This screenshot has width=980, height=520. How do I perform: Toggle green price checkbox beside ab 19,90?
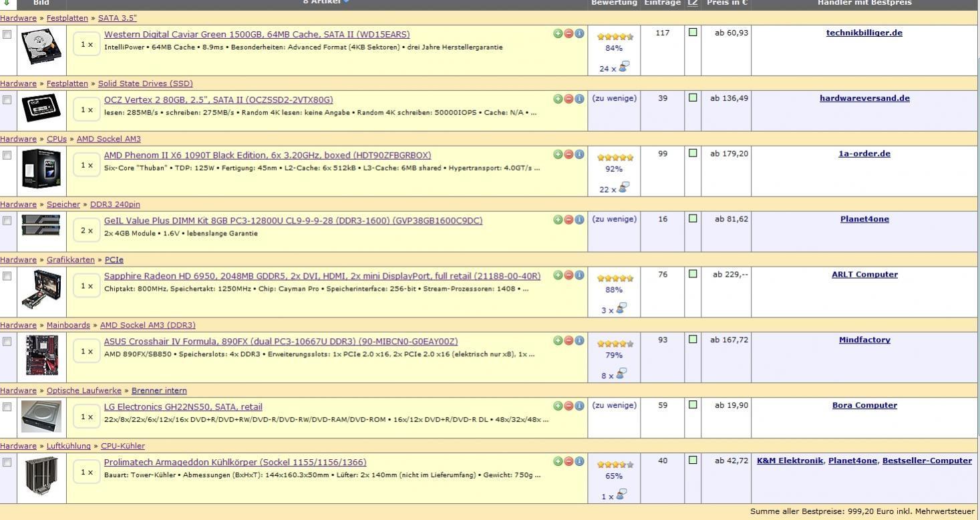pyautogui.click(x=693, y=404)
